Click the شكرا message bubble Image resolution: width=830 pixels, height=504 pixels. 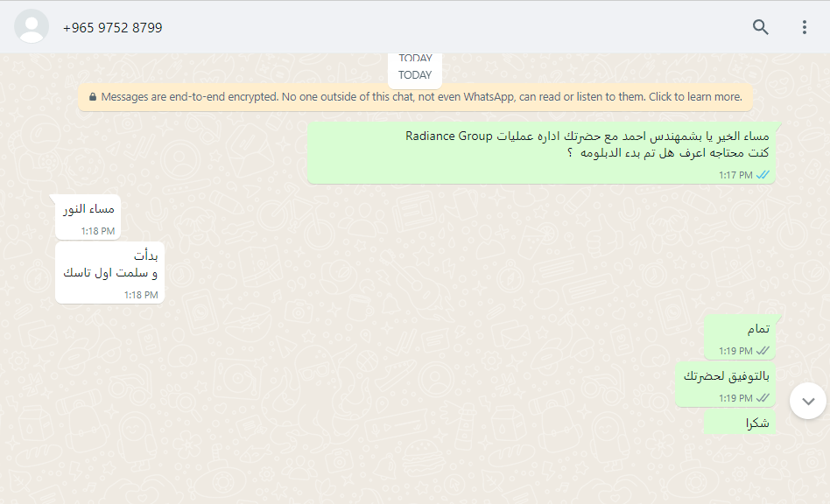click(x=740, y=422)
